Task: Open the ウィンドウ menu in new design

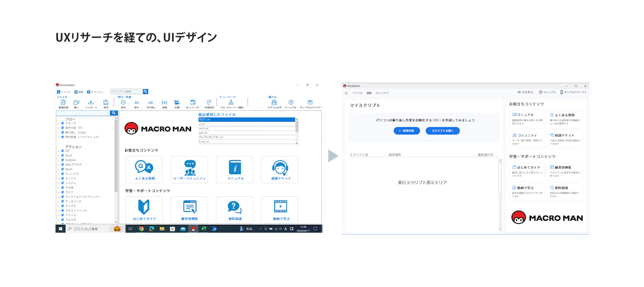Action: tap(382, 93)
